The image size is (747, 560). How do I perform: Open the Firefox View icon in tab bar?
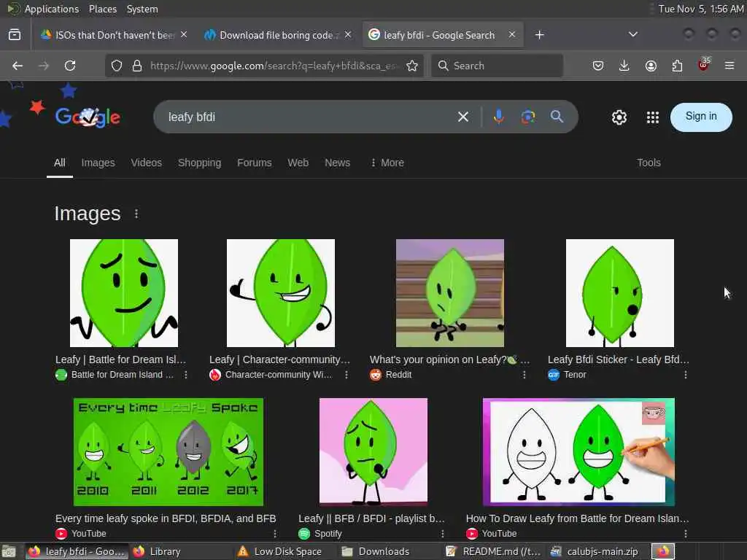pyautogui.click(x=15, y=35)
